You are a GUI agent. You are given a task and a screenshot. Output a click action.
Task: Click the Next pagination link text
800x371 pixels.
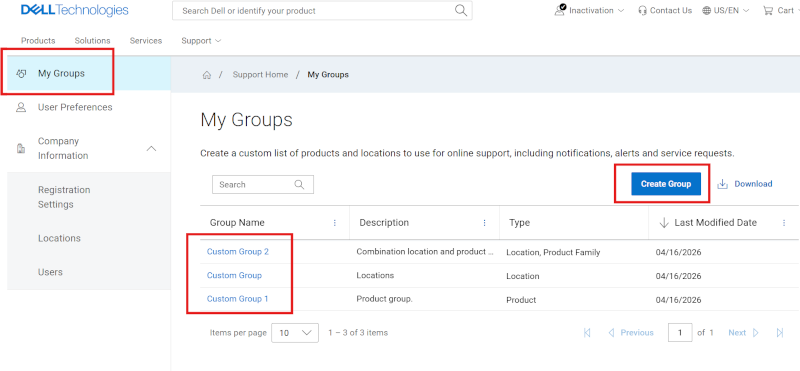[x=737, y=333]
